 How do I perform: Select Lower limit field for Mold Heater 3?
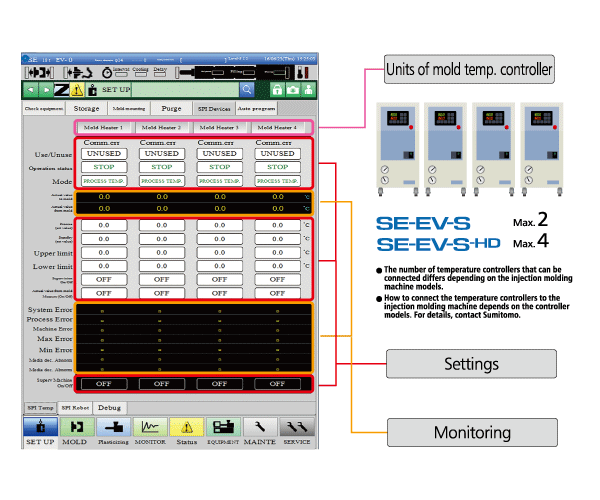click(x=220, y=266)
